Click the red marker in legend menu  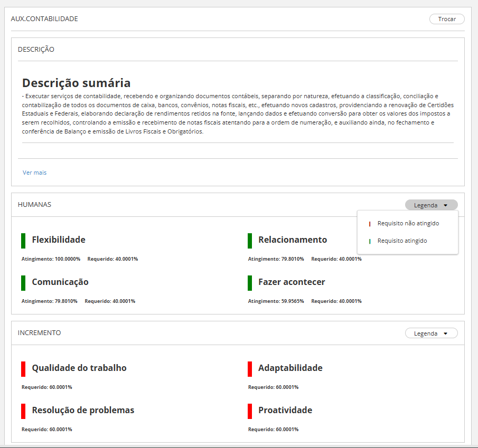[x=370, y=224]
